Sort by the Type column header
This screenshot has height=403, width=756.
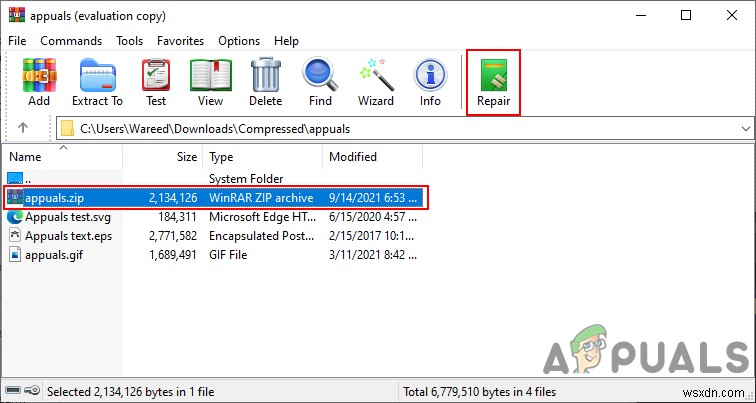(x=262, y=157)
